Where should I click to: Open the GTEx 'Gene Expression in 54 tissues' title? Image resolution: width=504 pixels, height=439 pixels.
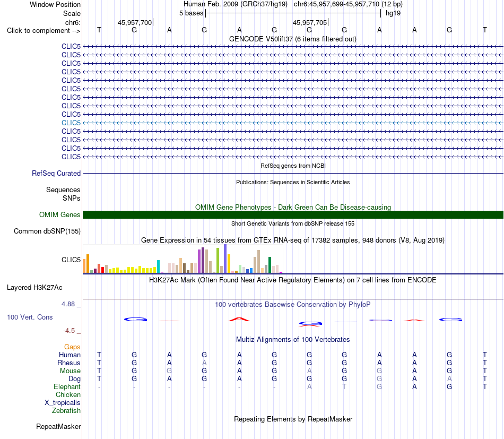tap(293, 240)
